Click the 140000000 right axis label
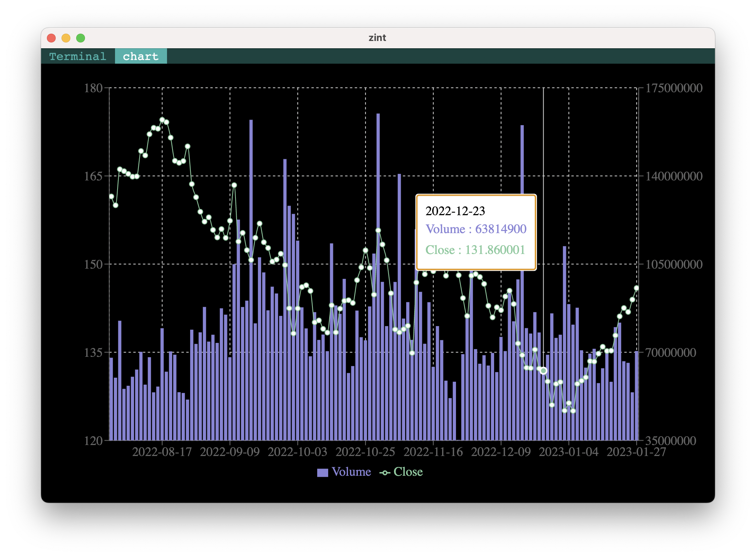The image size is (756, 557). coord(674,176)
